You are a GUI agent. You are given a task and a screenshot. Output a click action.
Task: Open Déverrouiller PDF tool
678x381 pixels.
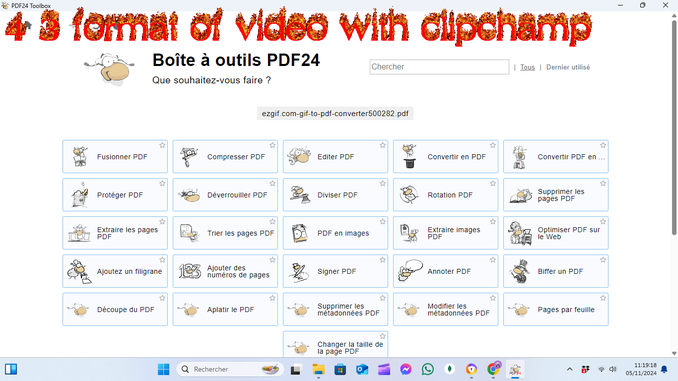[x=225, y=195]
